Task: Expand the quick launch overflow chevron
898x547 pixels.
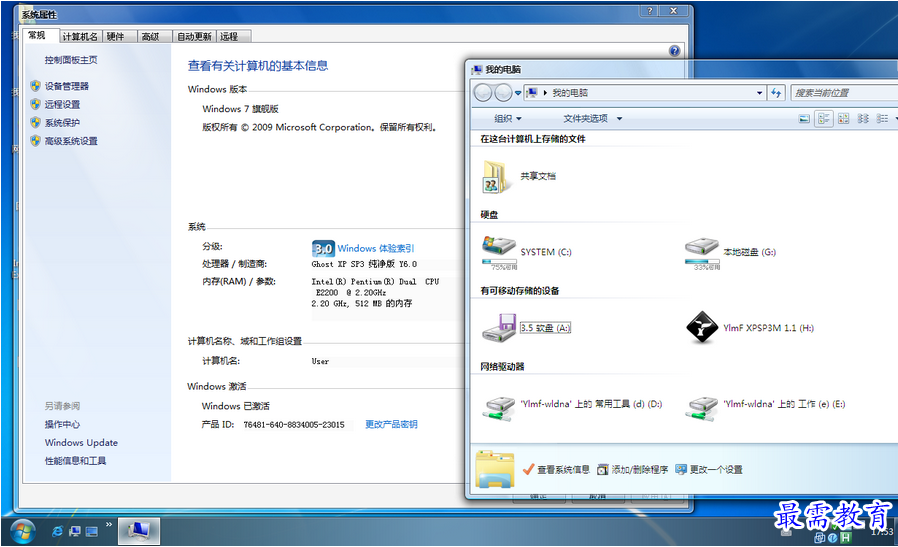Action: [x=108, y=524]
